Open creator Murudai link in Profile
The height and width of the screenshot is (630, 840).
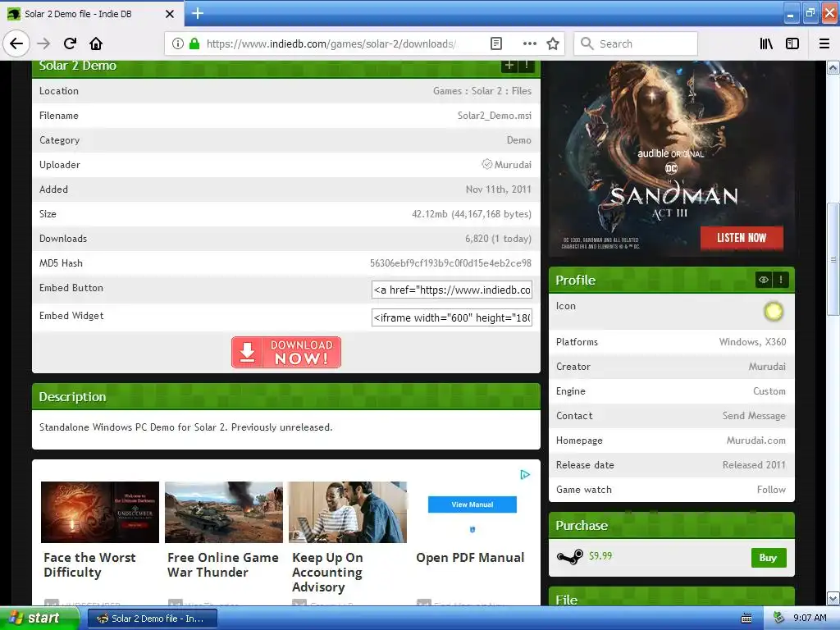(767, 367)
